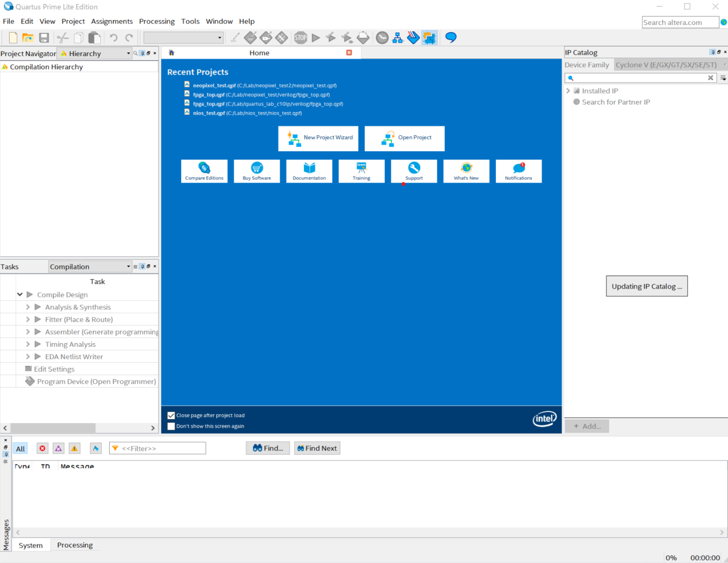Click the Stop Processing toolbar icon
This screenshot has height=563, width=728.
pos(300,38)
